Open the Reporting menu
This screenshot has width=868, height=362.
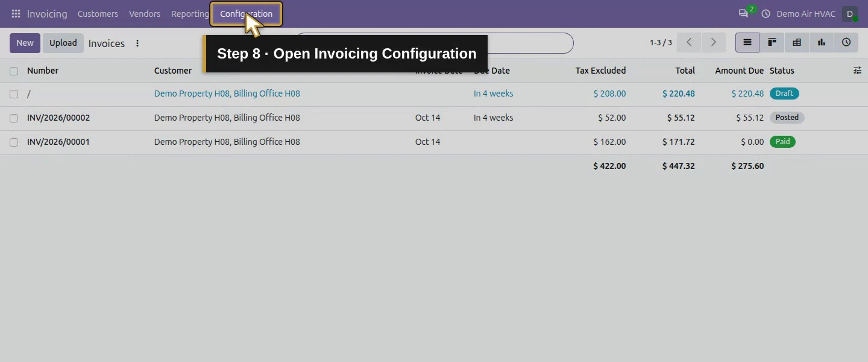tap(190, 14)
